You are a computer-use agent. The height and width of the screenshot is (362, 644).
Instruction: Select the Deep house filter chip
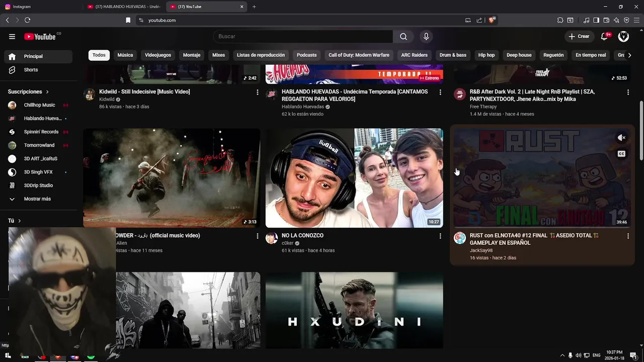[x=519, y=55]
